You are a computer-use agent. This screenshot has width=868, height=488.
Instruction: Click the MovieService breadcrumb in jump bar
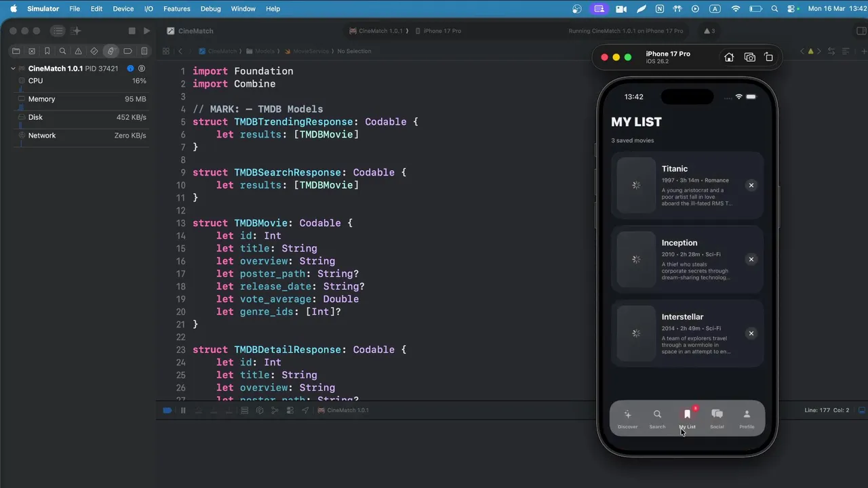pos(307,52)
